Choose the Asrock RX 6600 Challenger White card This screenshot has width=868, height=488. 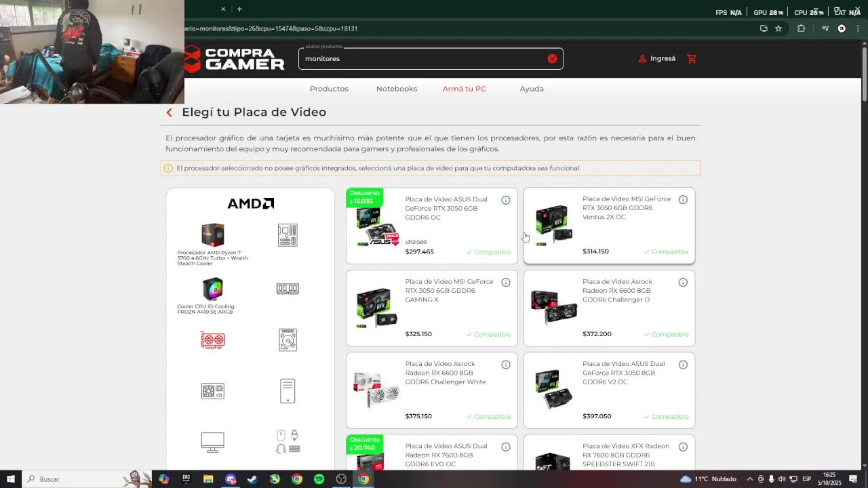431,390
